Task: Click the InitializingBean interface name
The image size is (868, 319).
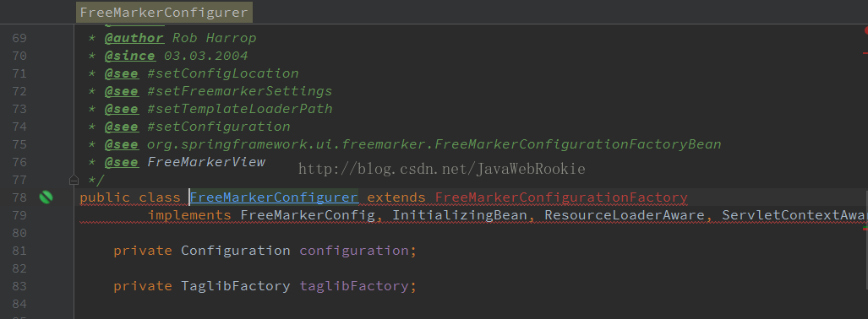Action: point(460,215)
